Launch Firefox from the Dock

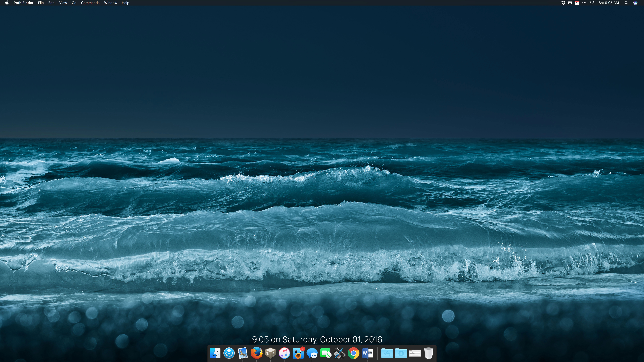pos(256,353)
